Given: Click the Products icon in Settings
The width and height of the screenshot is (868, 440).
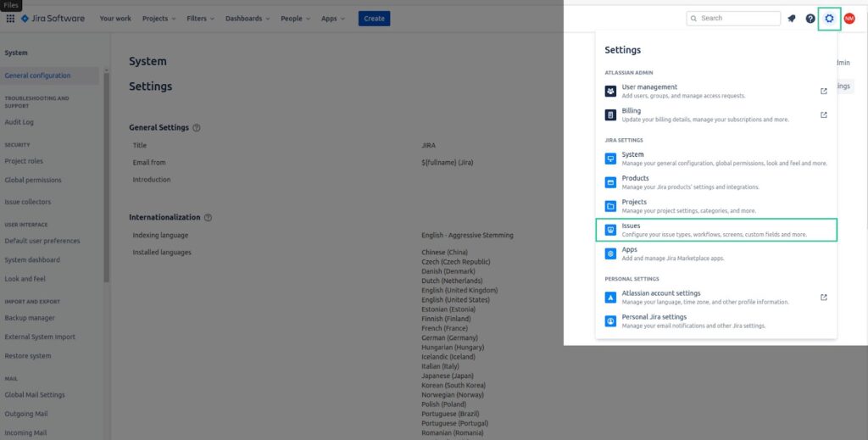Looking at the screenshot, I should point(610,182).
